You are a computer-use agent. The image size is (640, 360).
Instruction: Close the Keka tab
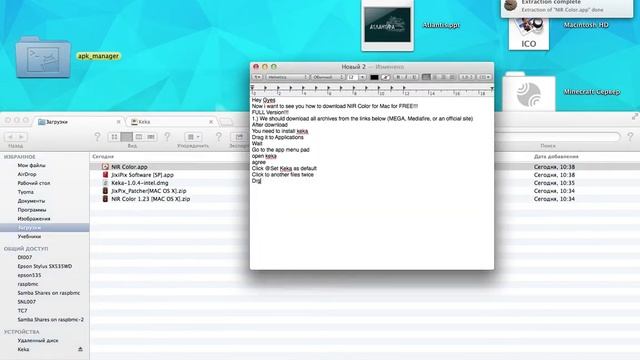tap(211, 122)
